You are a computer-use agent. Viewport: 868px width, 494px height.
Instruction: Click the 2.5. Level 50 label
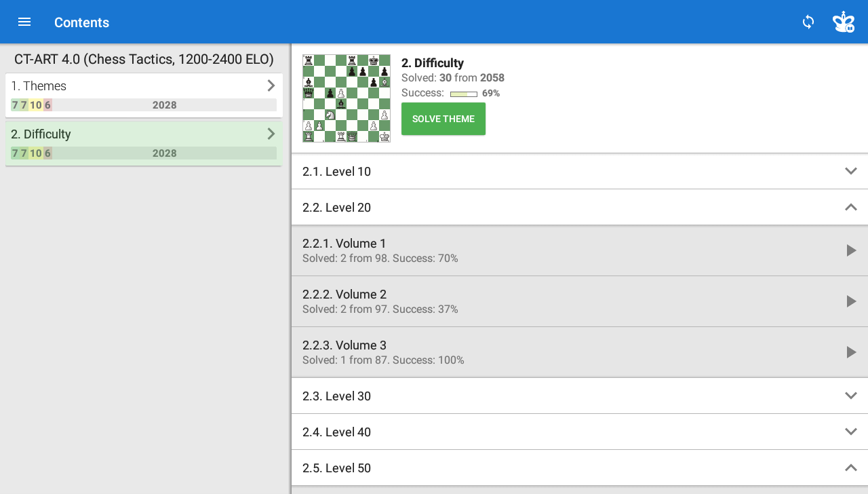tap(336, 468)
